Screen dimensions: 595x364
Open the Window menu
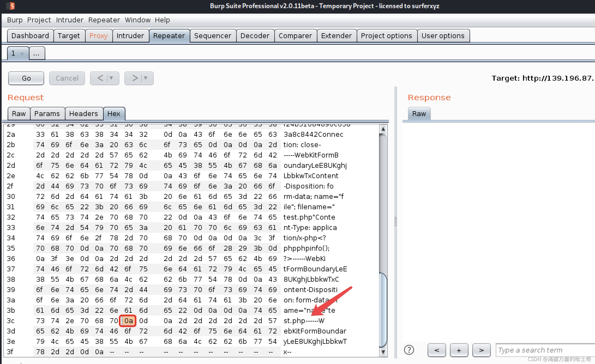138,20
